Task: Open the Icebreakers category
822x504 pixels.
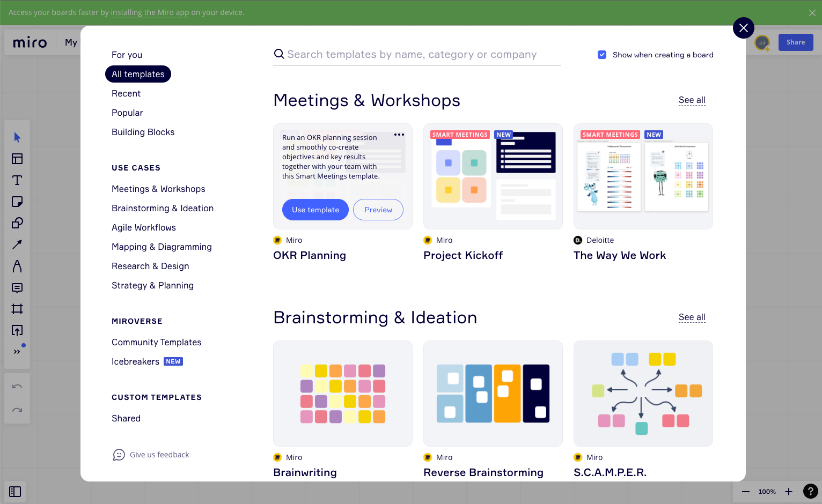Action: [135, 361]
